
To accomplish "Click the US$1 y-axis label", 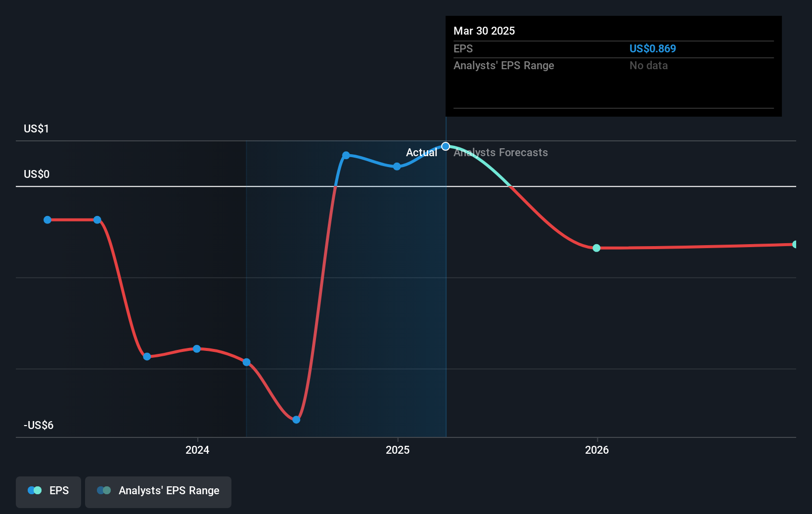I will point(36,129).
